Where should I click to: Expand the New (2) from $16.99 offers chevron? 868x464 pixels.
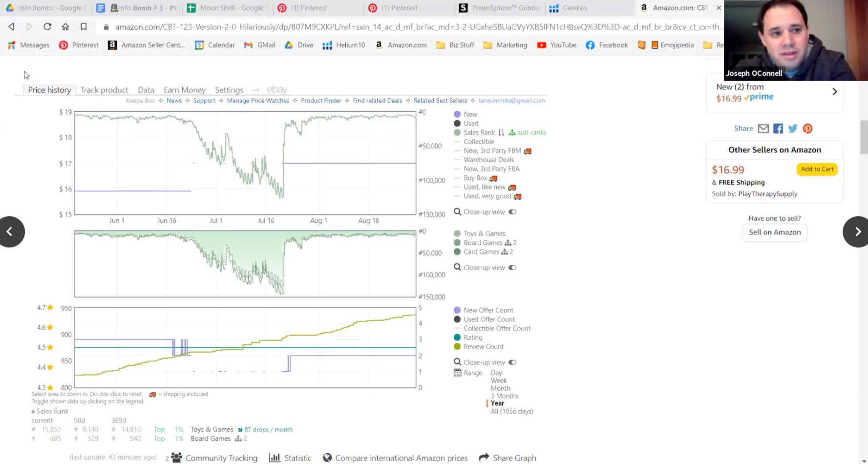834,91
